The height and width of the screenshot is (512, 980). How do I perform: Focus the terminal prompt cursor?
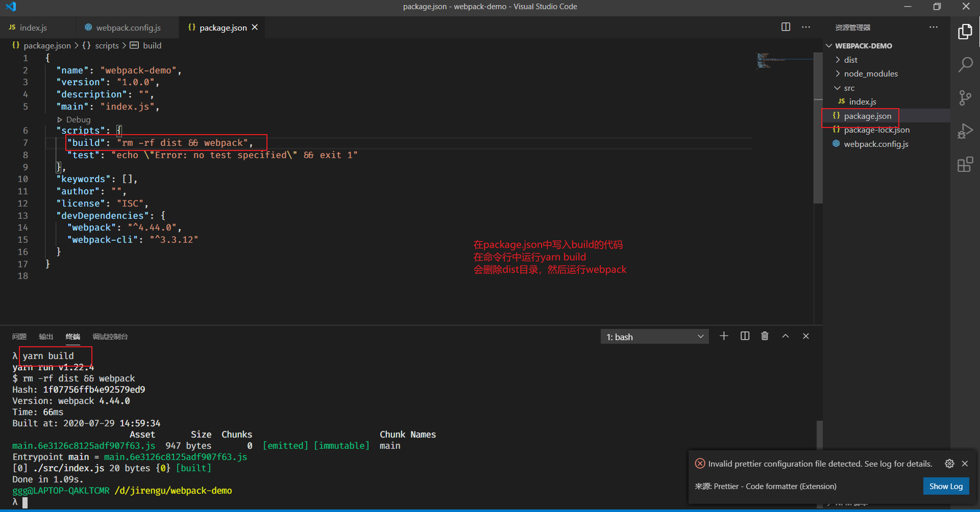tap(24, 502)
